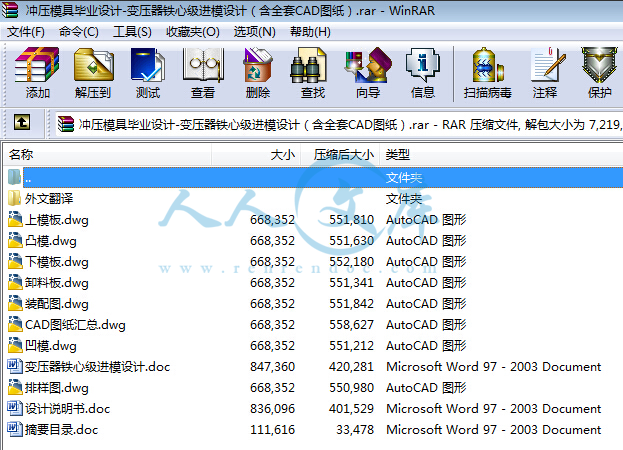
Task: Select the file name 装配图.dwg
Action: pyautogui.click(x=57, y=304)
